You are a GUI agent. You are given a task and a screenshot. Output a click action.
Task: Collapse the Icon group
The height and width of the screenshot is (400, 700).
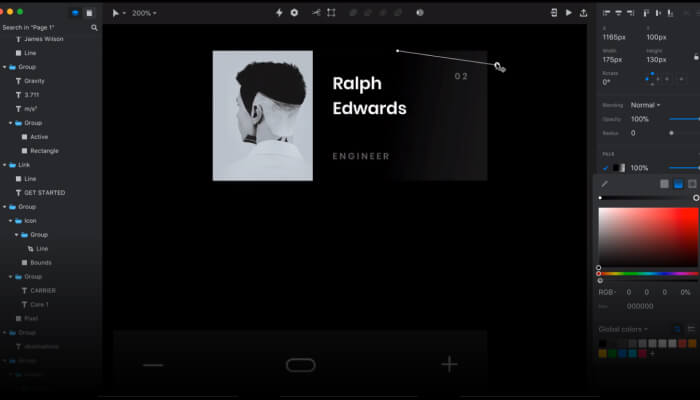[x=11, y=221]
